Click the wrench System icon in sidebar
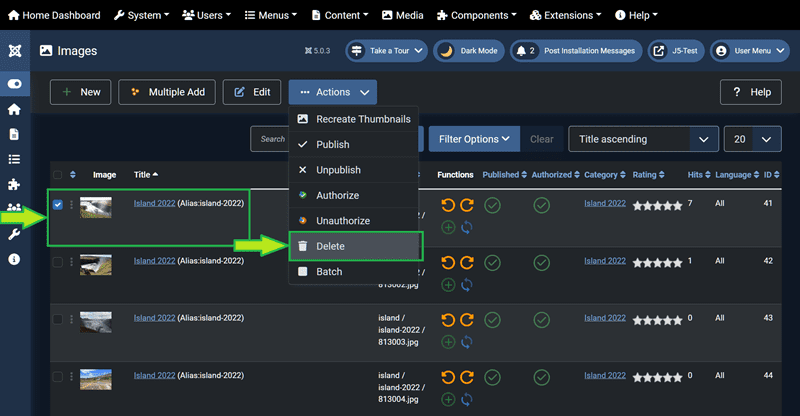 click(14, 234)
